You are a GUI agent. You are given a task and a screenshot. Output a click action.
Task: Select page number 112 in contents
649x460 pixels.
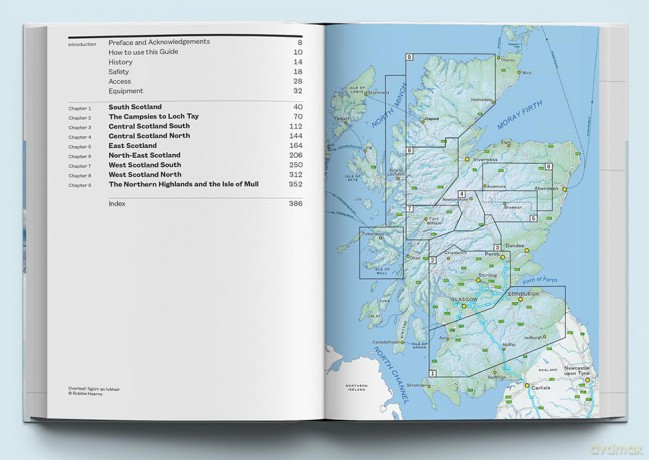pyautogui.click(x=296, y=126)
